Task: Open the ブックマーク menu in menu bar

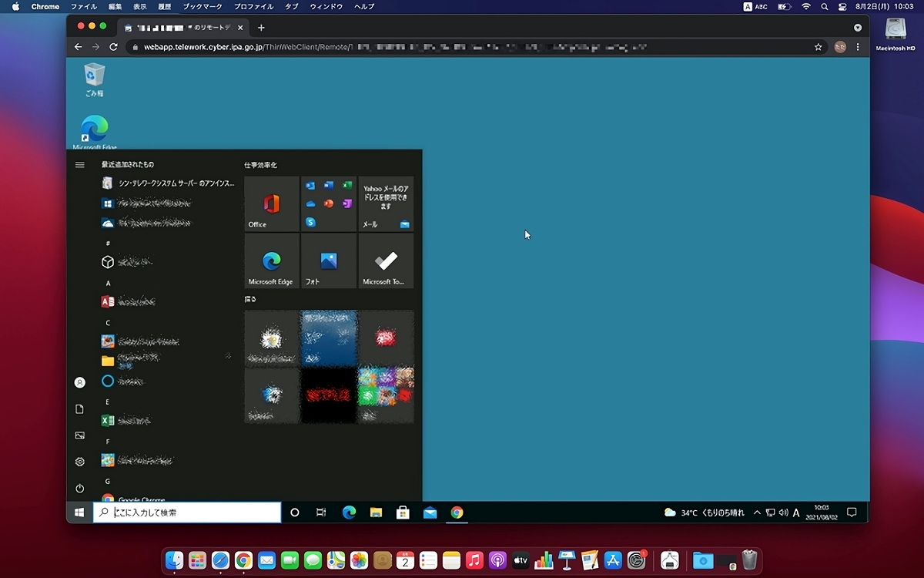Action: pyautogui.click(x=203, y=6)
